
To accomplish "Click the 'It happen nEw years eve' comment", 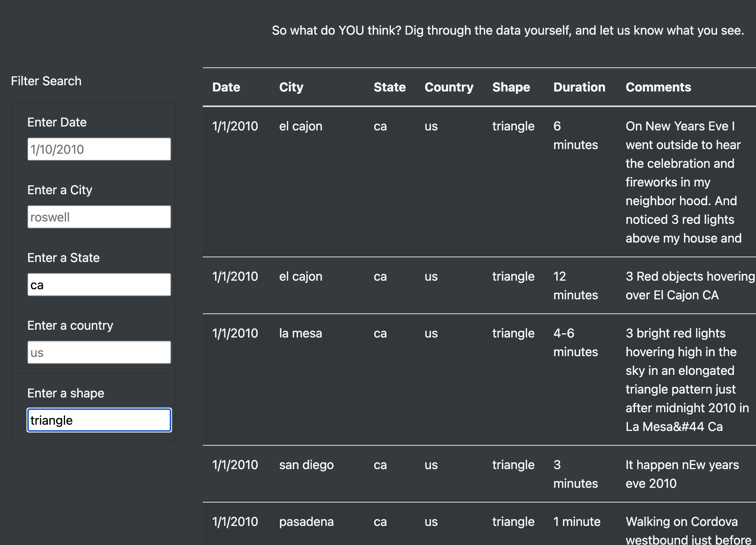I will (682, 474).
